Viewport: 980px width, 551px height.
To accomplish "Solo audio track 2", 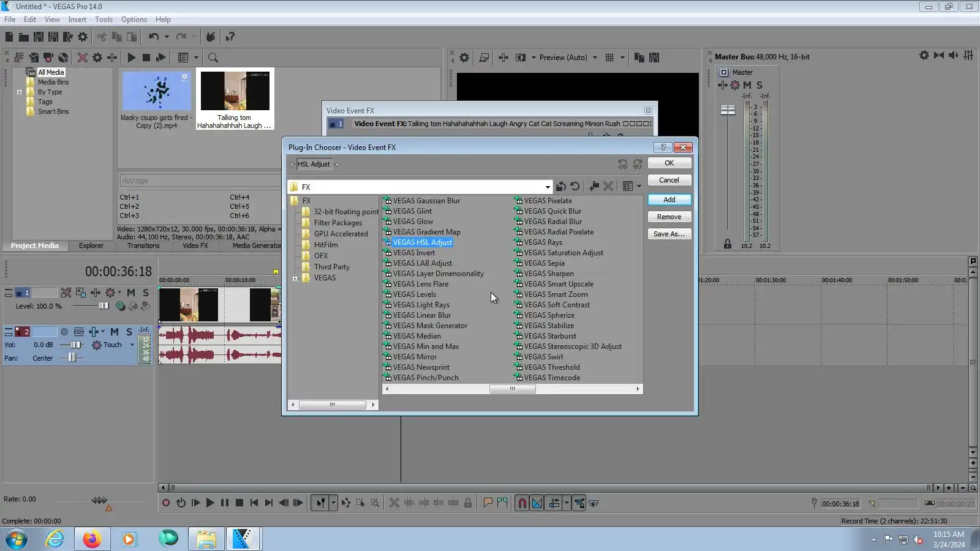I will pos(129,332).
